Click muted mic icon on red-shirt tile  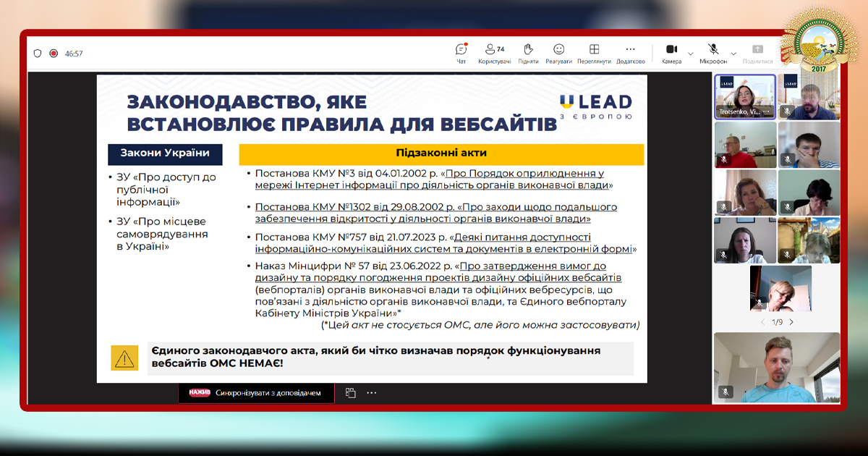point(723,159)
